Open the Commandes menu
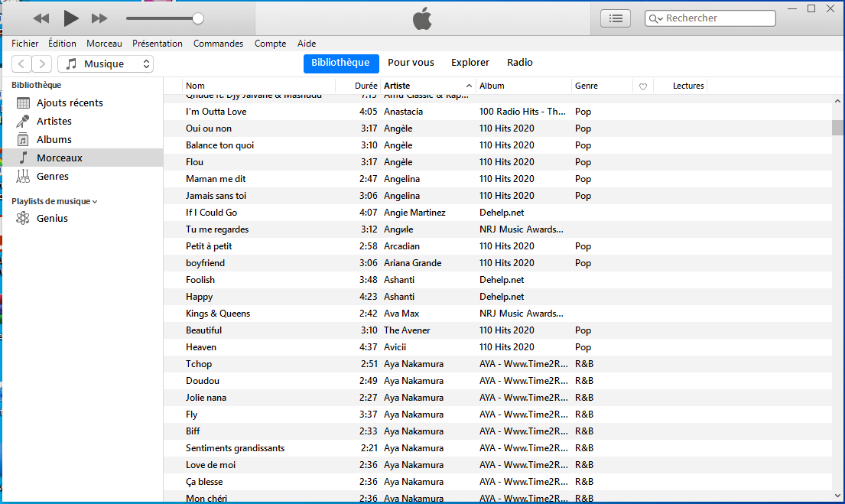The width and height of the screenshot is (845, 504). (x=218, y=44)
